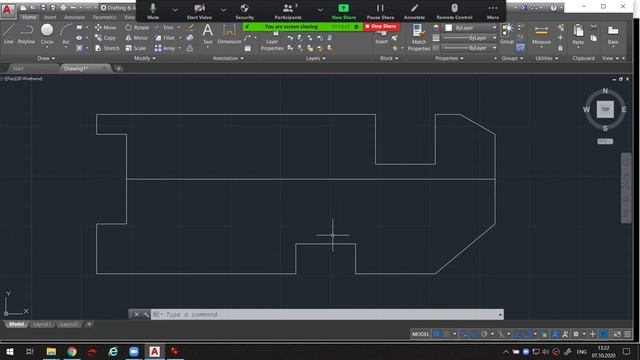Viewport: 640px width, 360px height.
Task: Expand the Modify panel
Action: coord(144,58)
